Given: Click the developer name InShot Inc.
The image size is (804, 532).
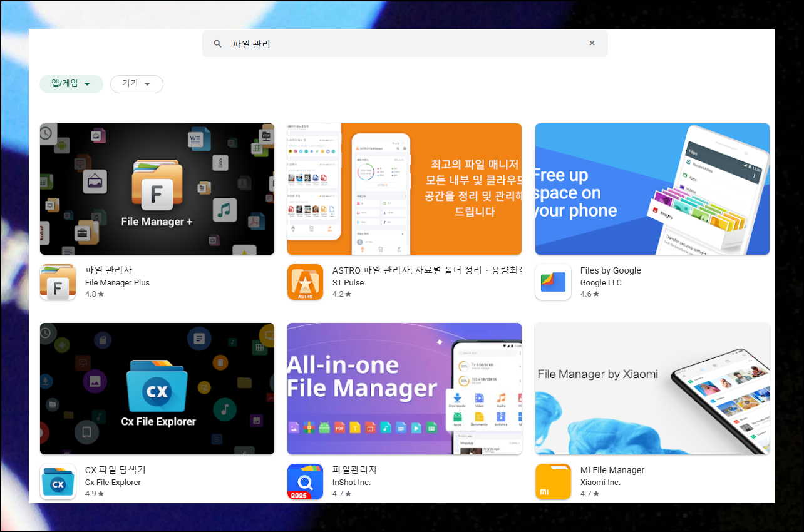Looking at the screenshot, I should [x=351, y=482].
